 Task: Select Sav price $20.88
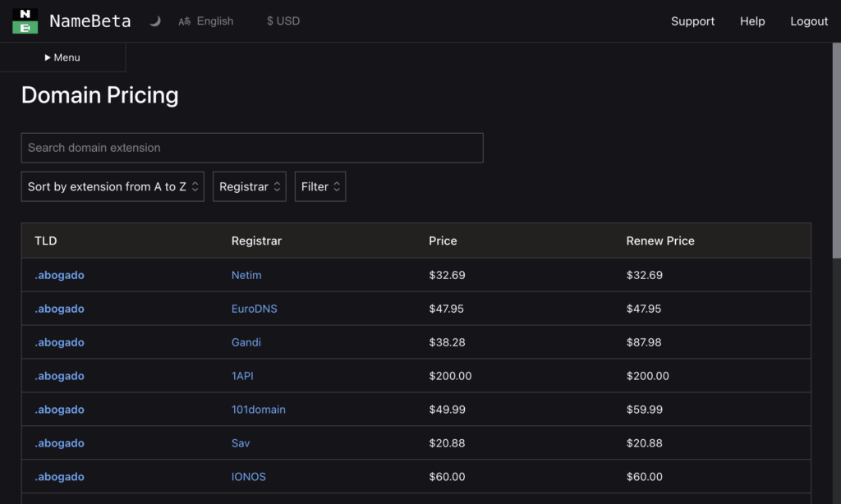click(448, 443)
